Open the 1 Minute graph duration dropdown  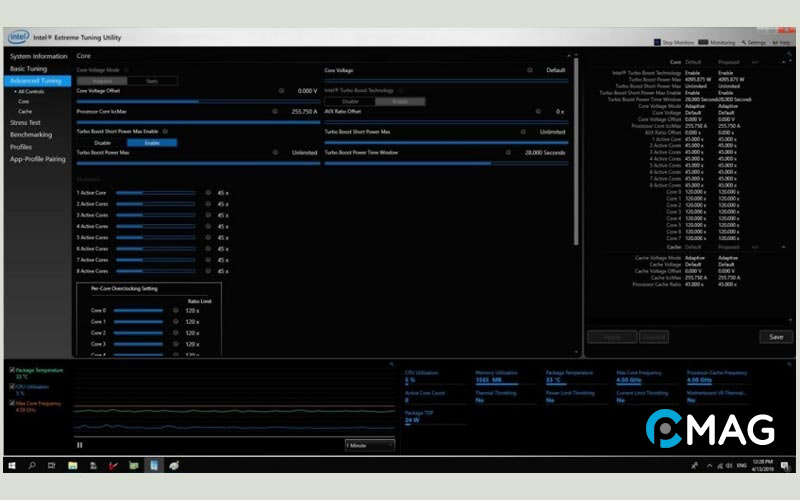point(369,445)
